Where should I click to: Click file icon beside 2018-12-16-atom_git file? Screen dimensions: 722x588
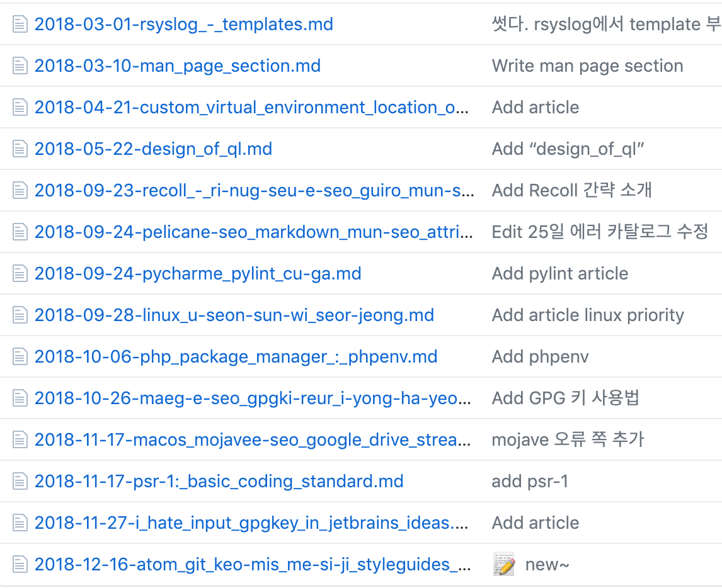[20, 565]
